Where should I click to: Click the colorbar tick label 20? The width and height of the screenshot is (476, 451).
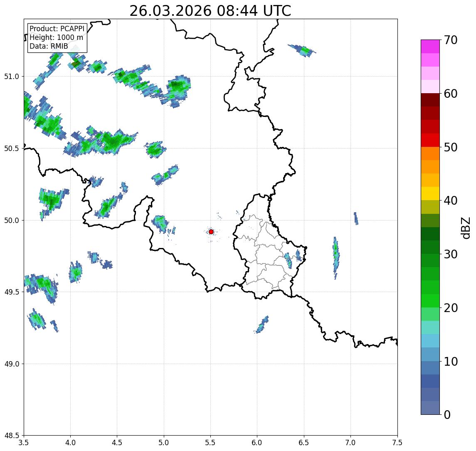point(451,307)
